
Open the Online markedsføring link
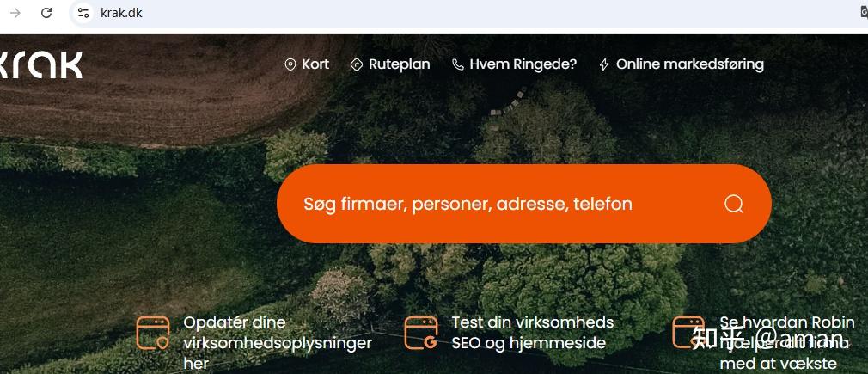click(690, 64)
